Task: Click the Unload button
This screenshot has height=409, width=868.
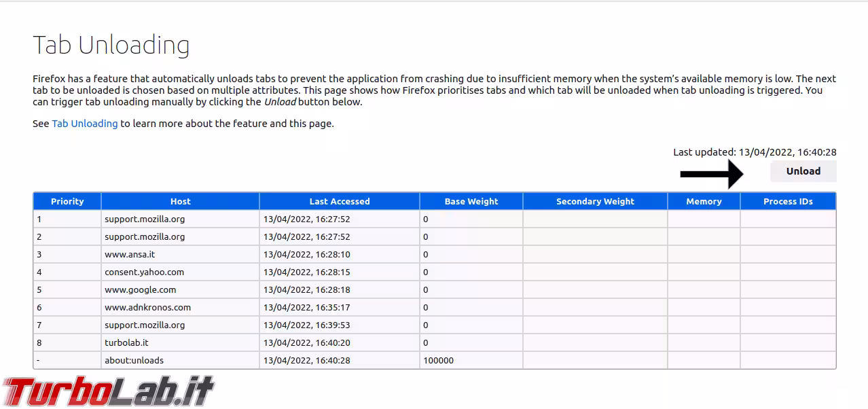Action: (x=802, y=171)
